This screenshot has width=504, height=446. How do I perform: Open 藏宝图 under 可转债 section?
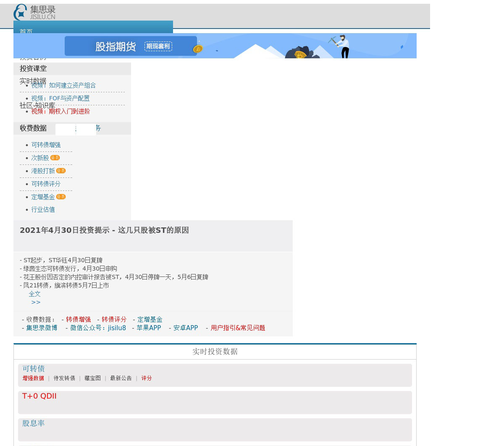92,378
